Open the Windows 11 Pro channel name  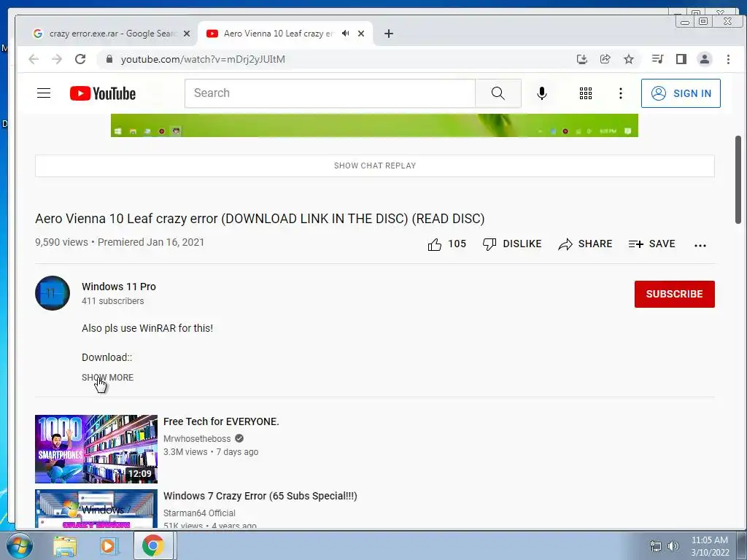(119, 287)
